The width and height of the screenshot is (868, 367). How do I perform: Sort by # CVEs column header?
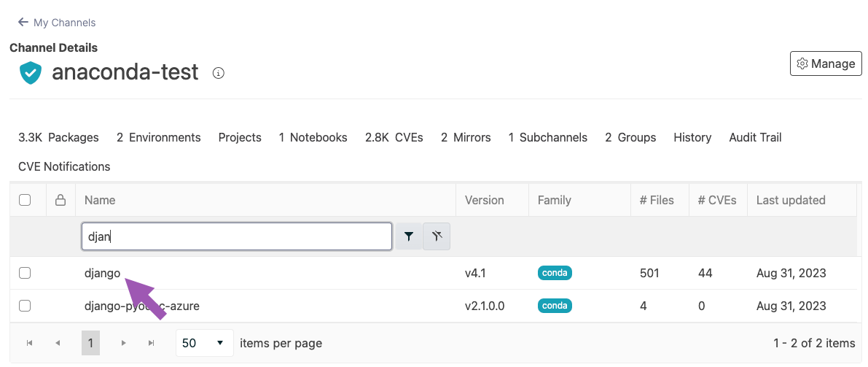point(717,200)
